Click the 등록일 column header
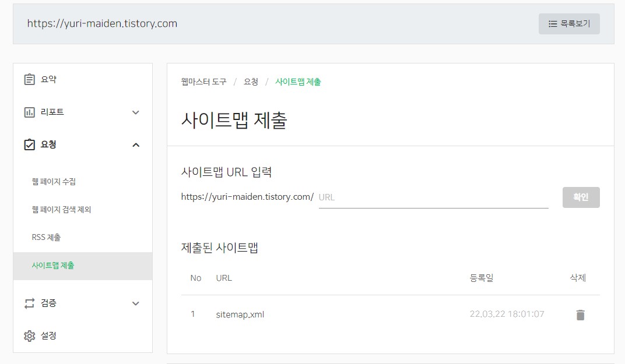This screenshot has height=364, width=625. coord(482,278)
